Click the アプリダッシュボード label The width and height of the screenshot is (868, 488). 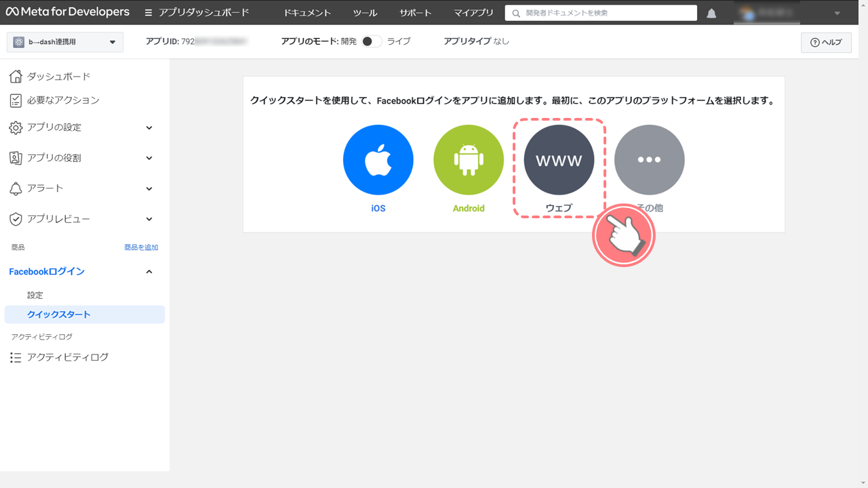point(203,13)
